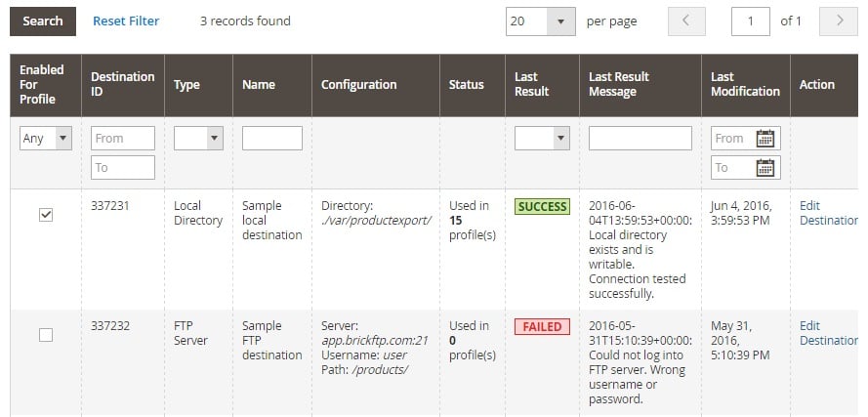Open calendar for Last Modification To date

point(765,167)
